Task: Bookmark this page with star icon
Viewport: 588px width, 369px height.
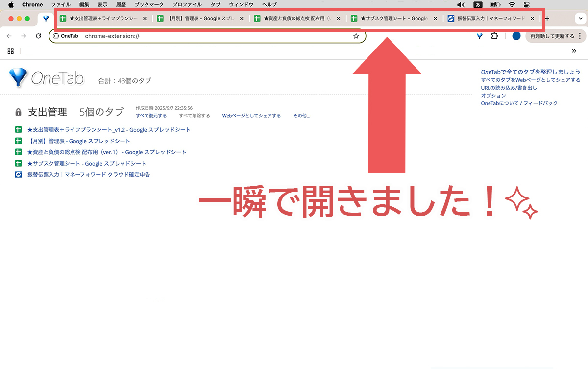Action: coord(356,36)
